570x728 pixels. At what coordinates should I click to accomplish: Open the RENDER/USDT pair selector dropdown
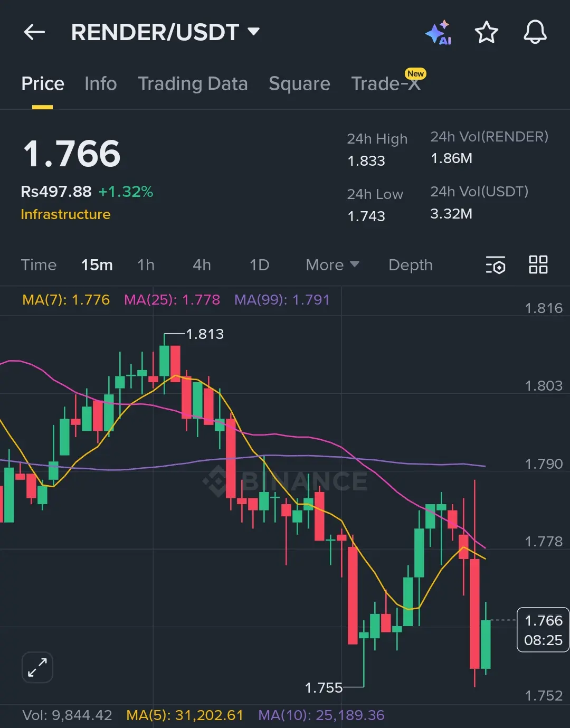165,32
